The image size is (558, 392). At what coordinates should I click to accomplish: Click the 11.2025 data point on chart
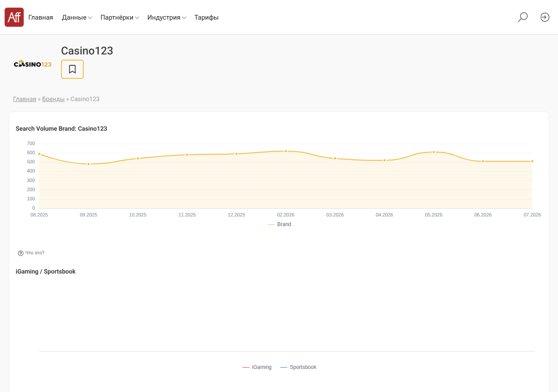click(x=187, y=155)
